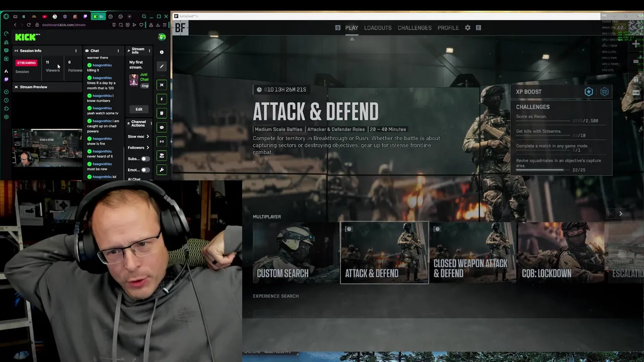Open Session Info three-dot menu
Image resolution: width=644 pixels, height=362 pixels.
(x=76, y=51)
